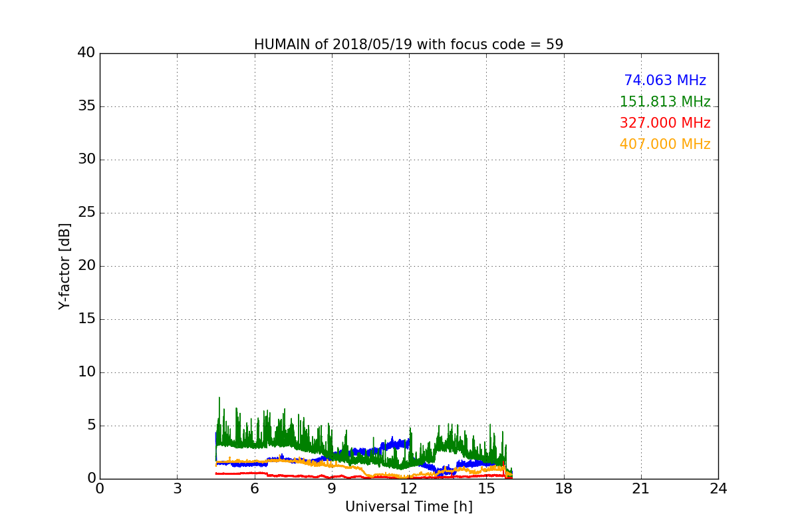Select the blue 74.063 MHz legend label
The image size is (798, 532).
[665, 80]
